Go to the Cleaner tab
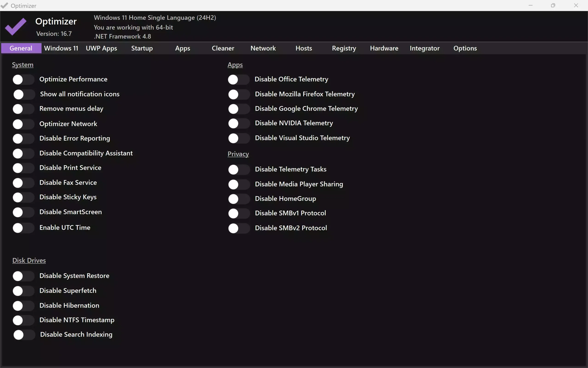The height and width of the screenshot is (368, 588). pyautogui.click(x=223, y=48)
